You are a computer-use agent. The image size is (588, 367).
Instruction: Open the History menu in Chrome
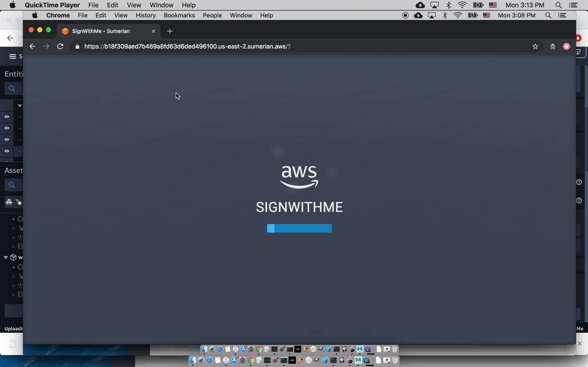click(146, 15)
